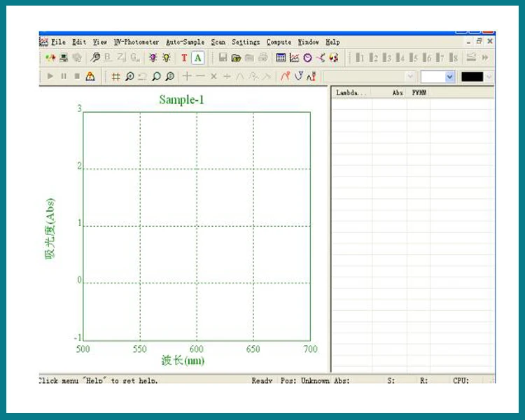Viewport: 525px width, 420px height.
Task: Click the multiply spectrum icon
Action: click(213, 76)
